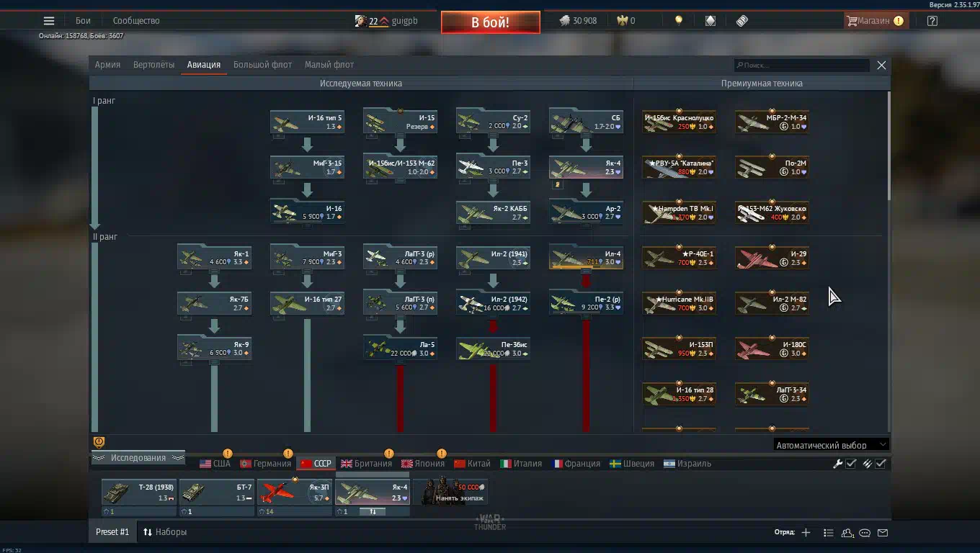Screen dimensions: 980x553
Task: Click the Golden Eagles balance icon
Action: [623, 21]
